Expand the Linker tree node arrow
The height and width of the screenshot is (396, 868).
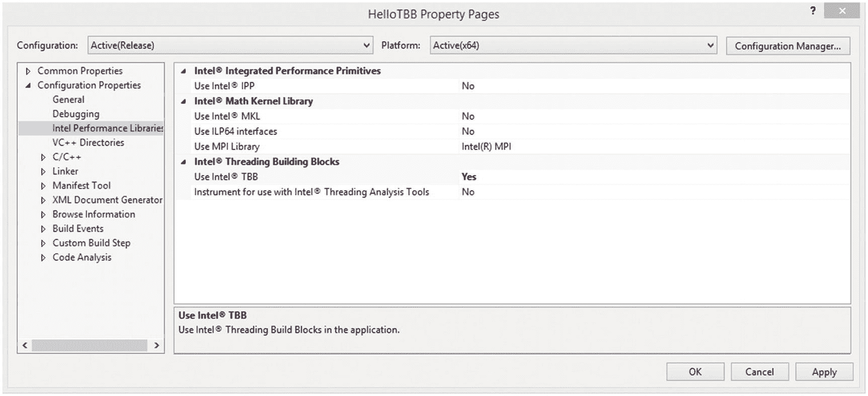[x=43, y=172]
